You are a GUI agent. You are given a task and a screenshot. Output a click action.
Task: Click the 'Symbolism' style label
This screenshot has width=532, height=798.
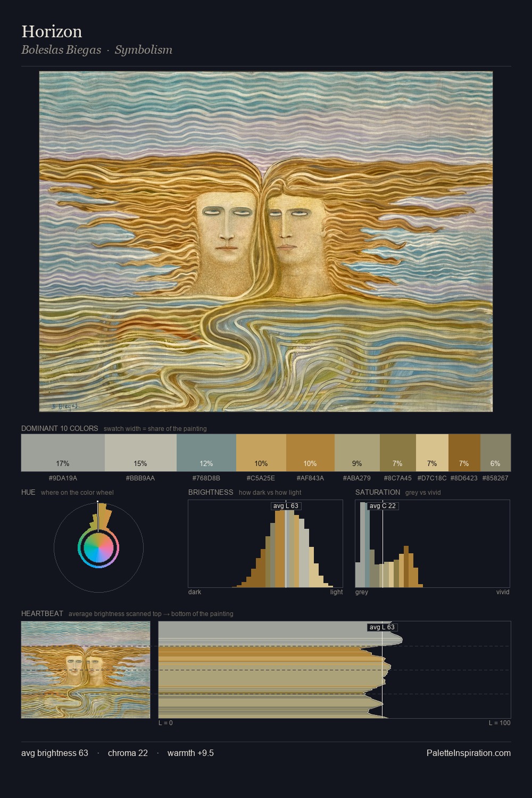tap(144, 50)
